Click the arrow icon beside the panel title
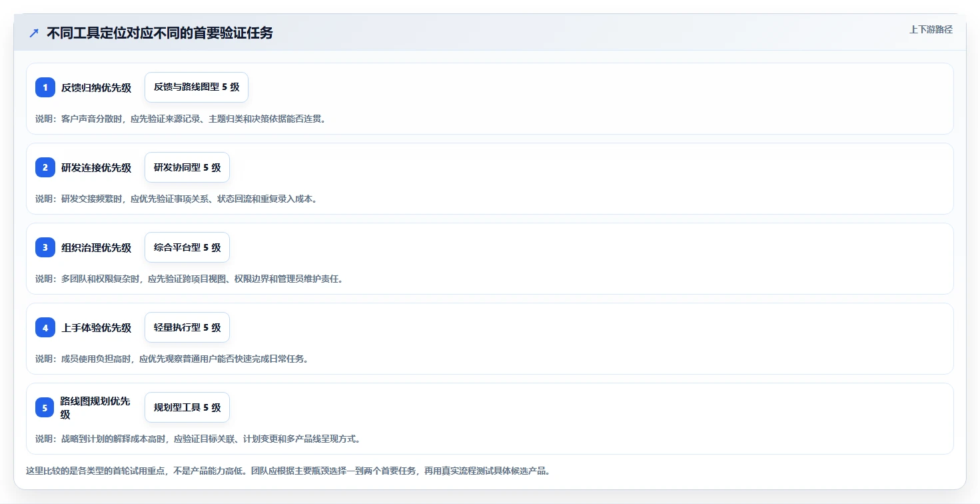Image resolution: width=980 pixels, height=504 pixels. 34,33
